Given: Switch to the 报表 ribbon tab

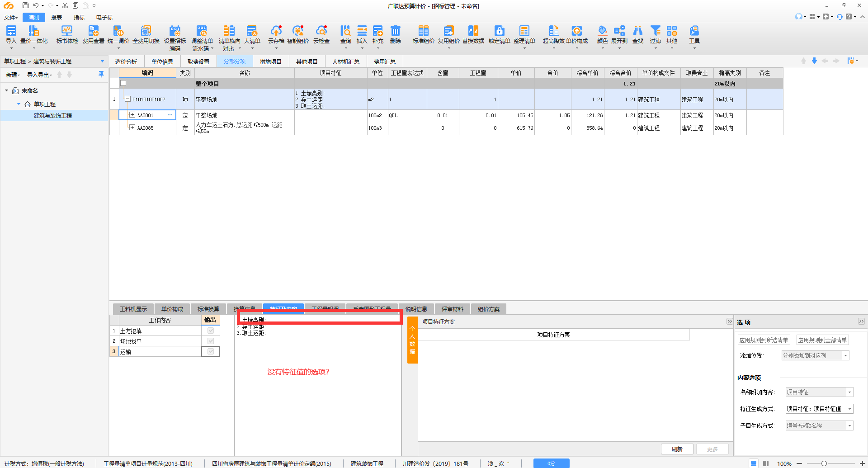Looking at the screenshot, I should [x=57, y=17].
